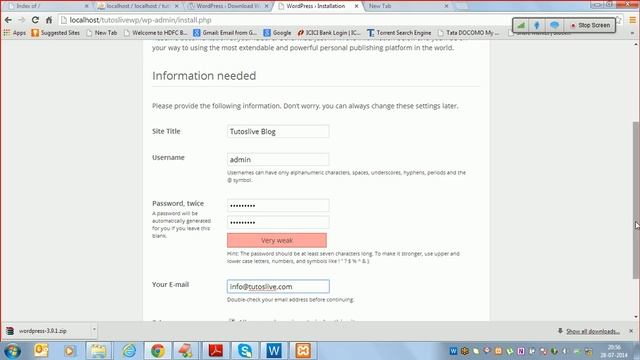Click the second confirm password field
Viewport: 640px width, 360px height.
(x=278, y=222)
